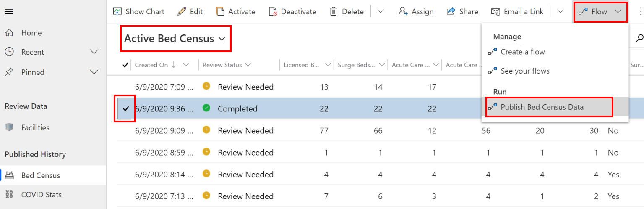Expand the Recent section chevron
This screenshot has height=209, width=644.
coord(94,52)
